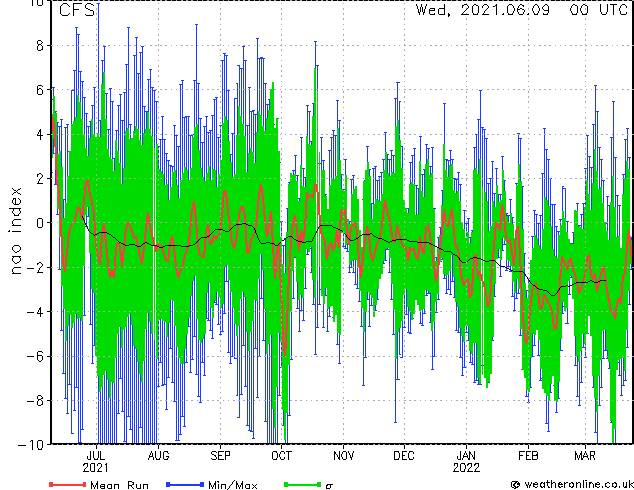The image size is (634, 490).
Task: Click the y-axis value 0
Action: pyautogui.click(x=40, y=223)
